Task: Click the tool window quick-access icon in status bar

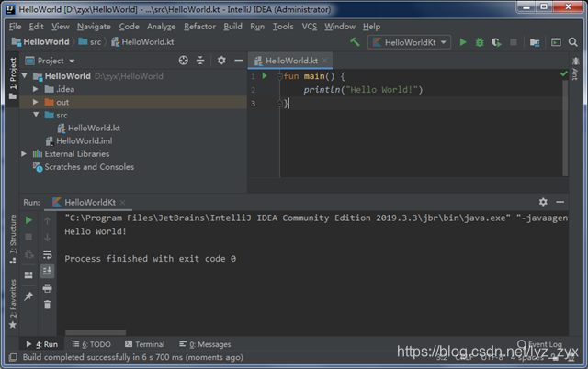Action: [13, 357]
